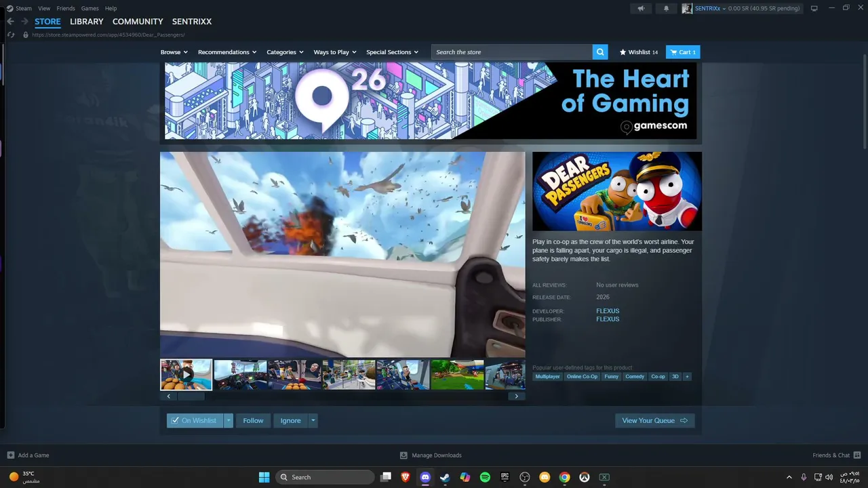Screen dimensions: 868x488
Task: Select the Comedy tag
Action: click(x=635, y=377)
